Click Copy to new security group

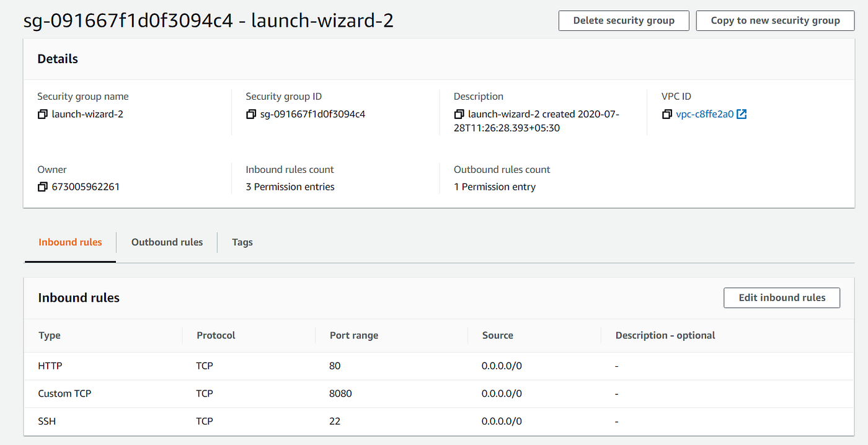click(x=775, y=20)
